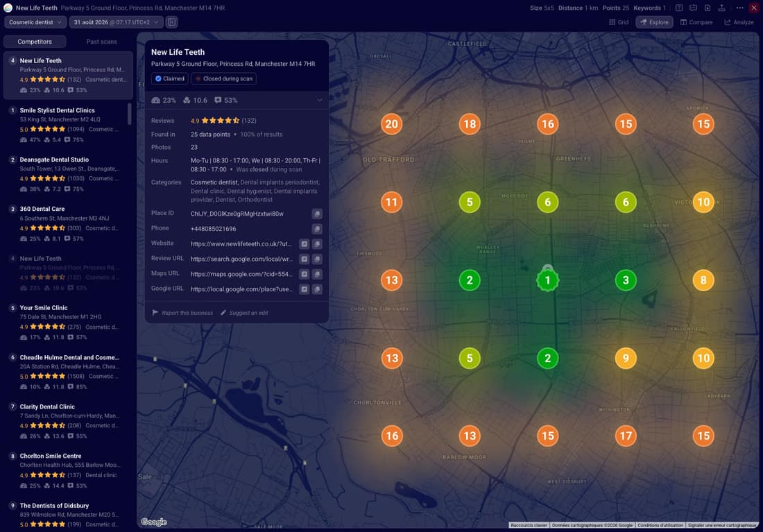Click the orange rank 20 map point

[x=391, y=124]
